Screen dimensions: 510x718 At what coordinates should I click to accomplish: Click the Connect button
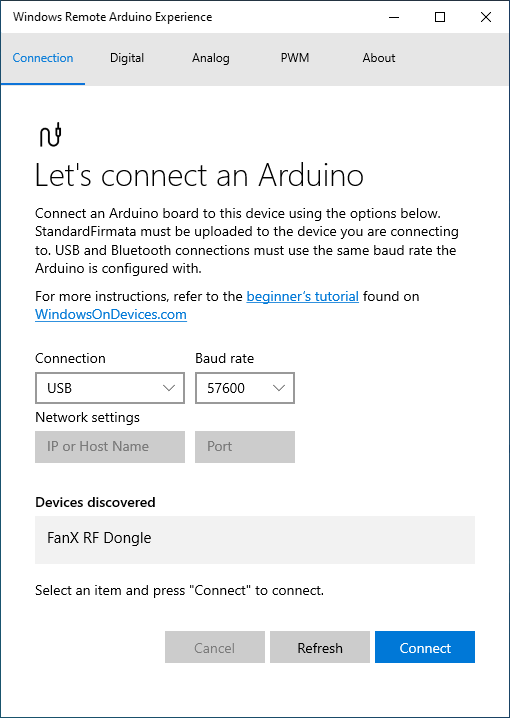point(425,647)
